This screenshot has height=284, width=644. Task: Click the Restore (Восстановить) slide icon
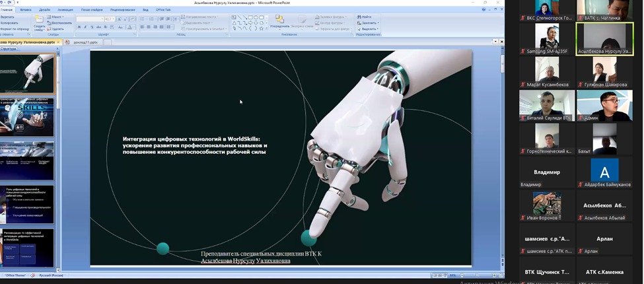click(61, 23)
